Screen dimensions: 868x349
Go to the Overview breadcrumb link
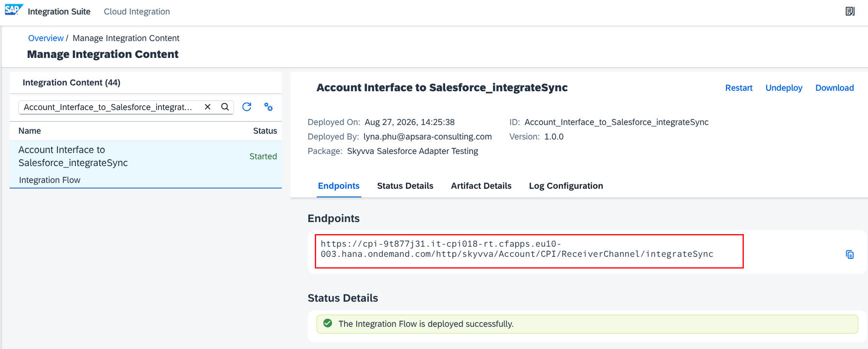click(46, 38)
